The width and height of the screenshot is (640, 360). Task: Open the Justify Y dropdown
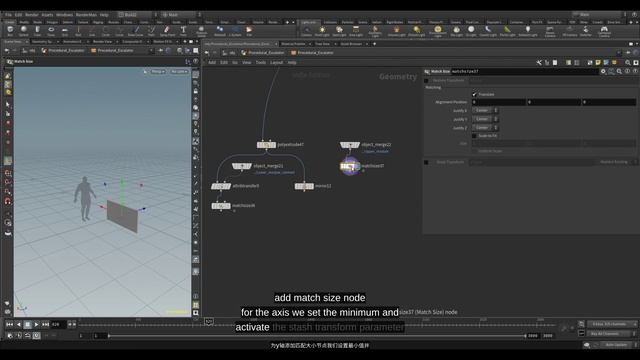(x=485, y=119)
